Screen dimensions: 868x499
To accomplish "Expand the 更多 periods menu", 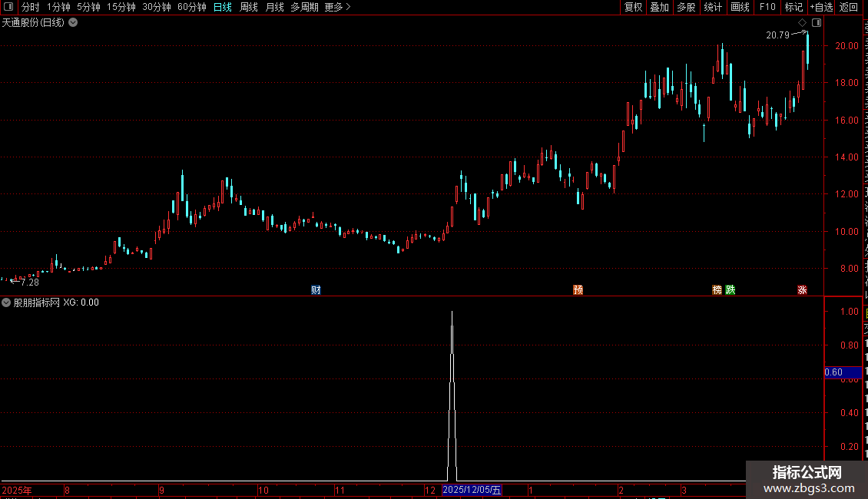I will 337,7.
